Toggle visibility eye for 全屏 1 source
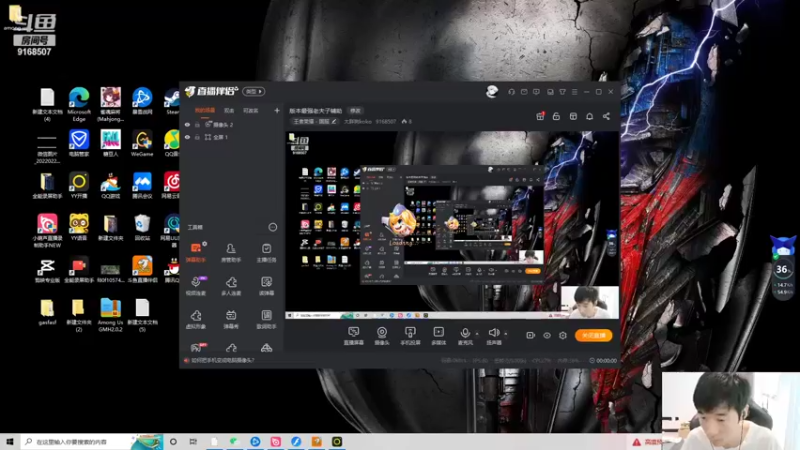The height and width of the screenshot is (450, 800). (187, 137)
